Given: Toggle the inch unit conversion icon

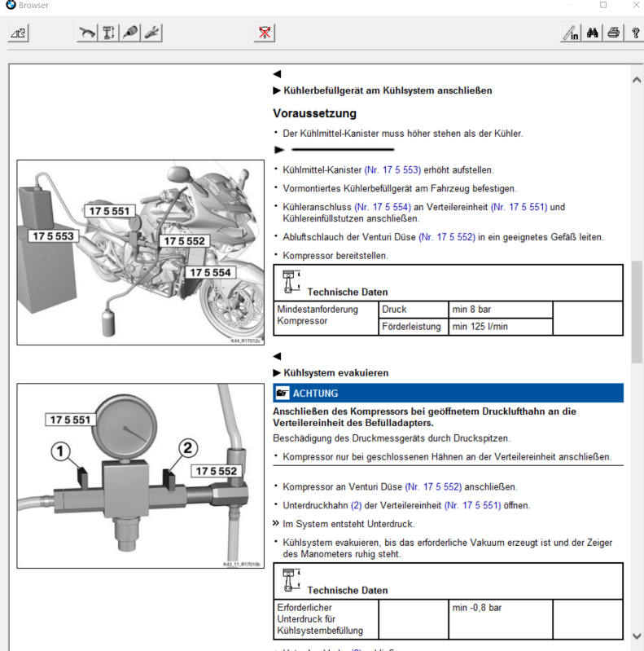Looking at the screenshot, I should (571, 33).
